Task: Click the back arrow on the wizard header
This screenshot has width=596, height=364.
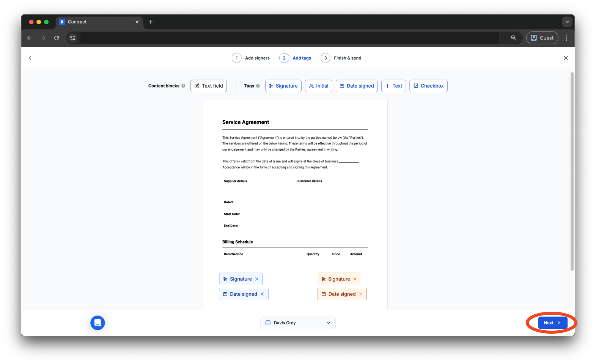Action: pos(30,58)
